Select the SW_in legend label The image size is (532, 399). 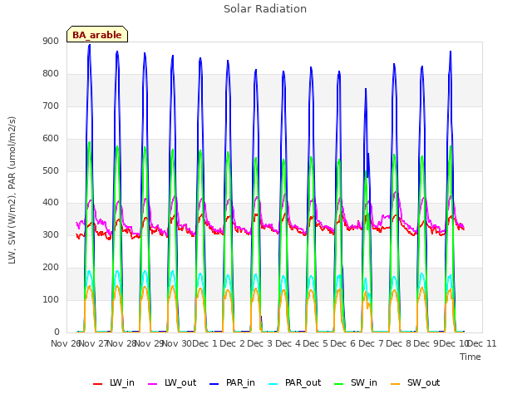coord(364,383)
